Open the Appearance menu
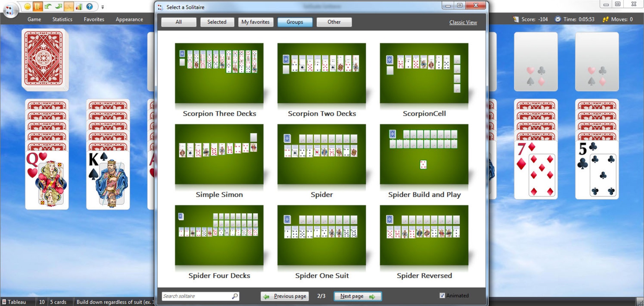The width and height of the screenshot is (644, 306). pyautogui.click(x=129, y=19)
